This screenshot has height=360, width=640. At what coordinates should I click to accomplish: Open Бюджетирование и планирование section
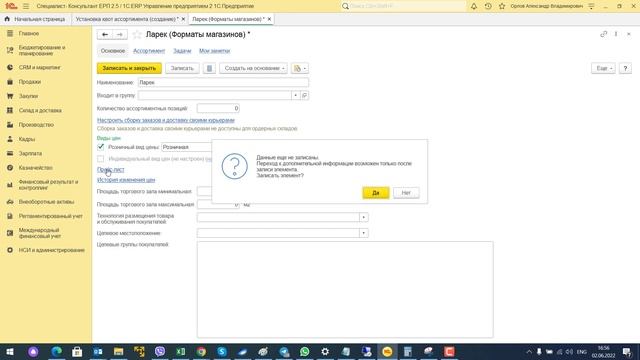coord(42,50)
